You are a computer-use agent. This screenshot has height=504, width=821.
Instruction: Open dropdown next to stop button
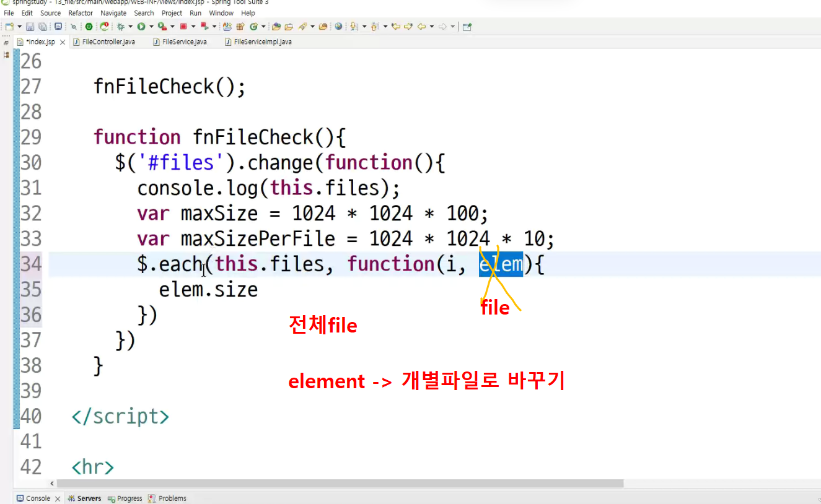coord(193,27)
